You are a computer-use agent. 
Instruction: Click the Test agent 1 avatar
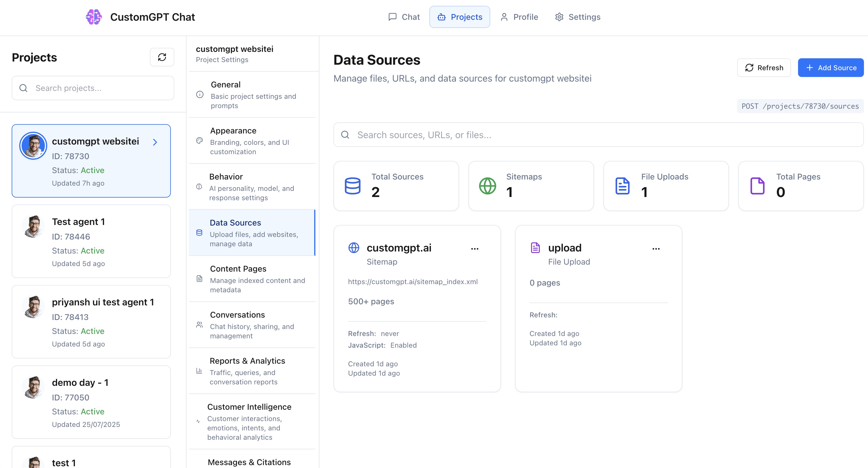tap(33, 226)
